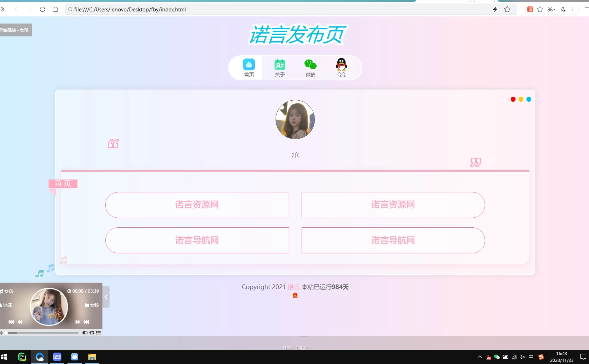The width and height of the screenshot is (589, 364).
Task: Open the red translate extension icon
Action: (x=530, y=9)
